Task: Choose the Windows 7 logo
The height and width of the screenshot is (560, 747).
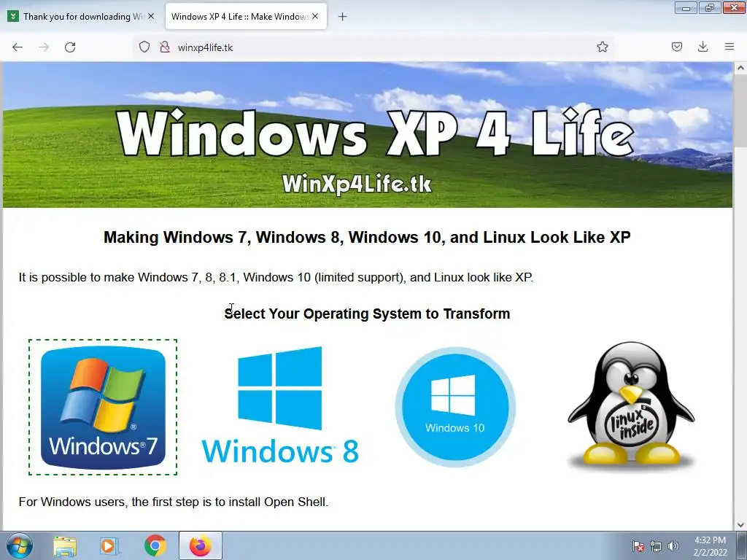Action: pos(103,407)
